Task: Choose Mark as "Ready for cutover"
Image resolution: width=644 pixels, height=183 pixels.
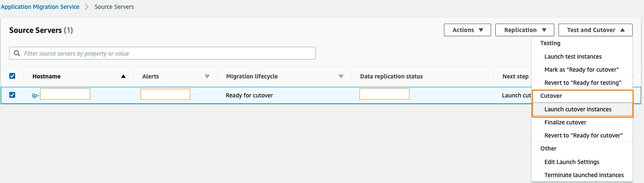Action: 581,70
